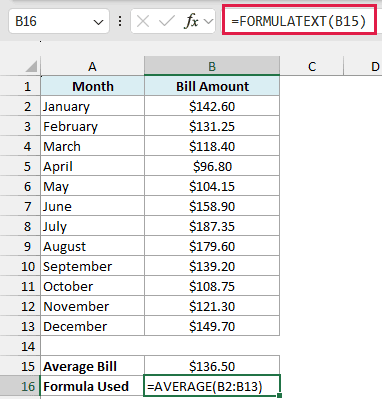Select the October cell

coord(93,286)
